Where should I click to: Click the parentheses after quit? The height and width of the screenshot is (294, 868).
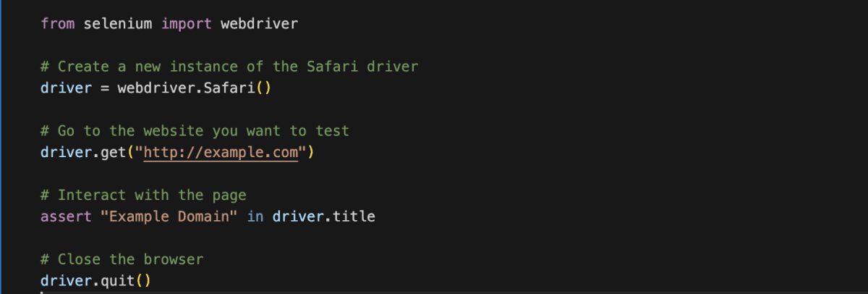point(144,280)
